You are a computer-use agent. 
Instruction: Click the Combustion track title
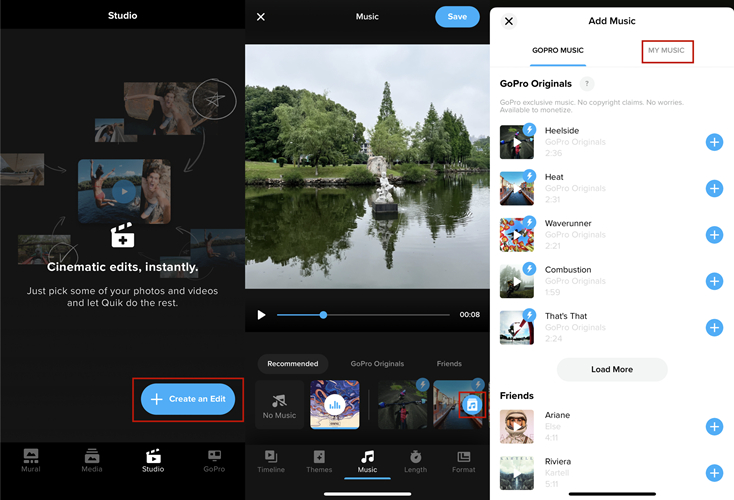click(x=568, y=270)
